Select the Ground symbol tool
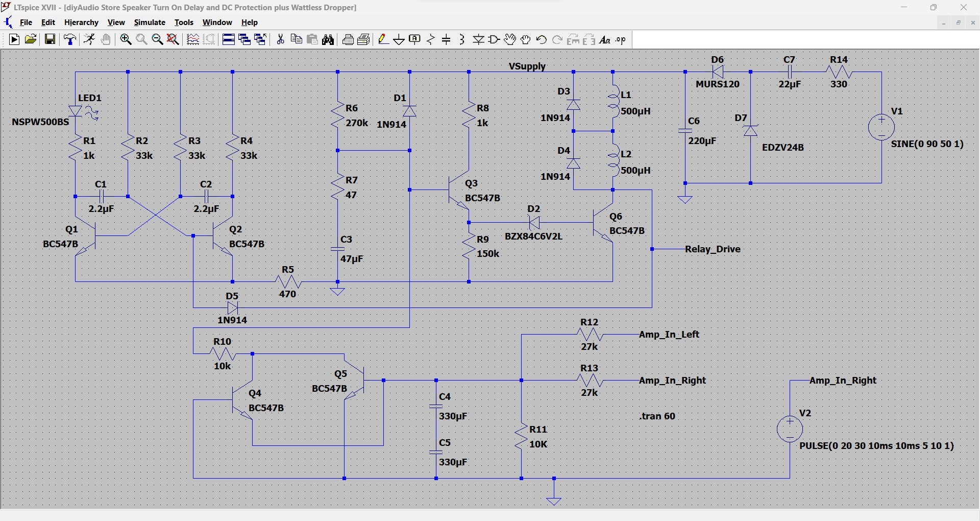980x521 pixels. pyautogui.click(x=399, y=40)
